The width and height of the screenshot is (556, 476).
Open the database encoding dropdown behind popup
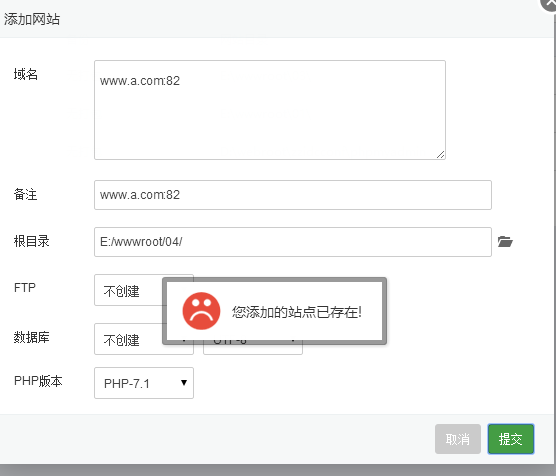(253, 349)
